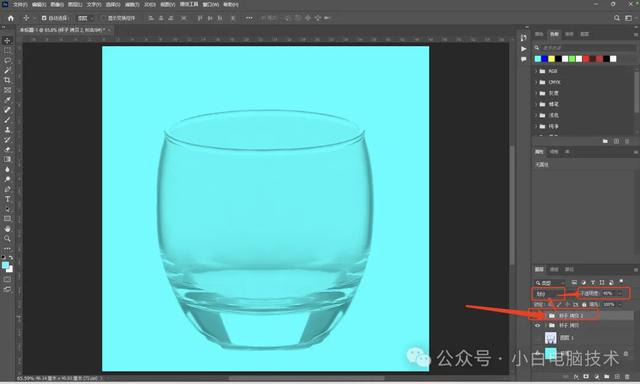Select the Zoom tool in toolbox

pos(7,238)
